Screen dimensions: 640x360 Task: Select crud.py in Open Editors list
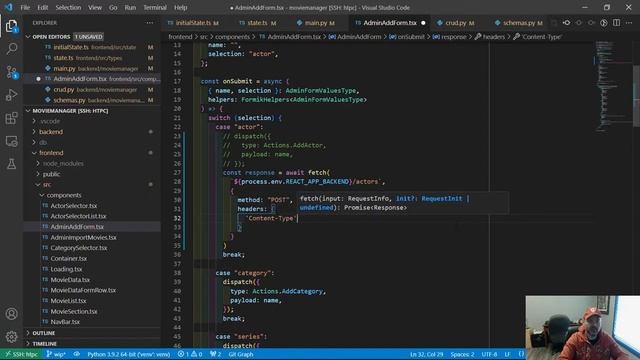pos(93,89)
